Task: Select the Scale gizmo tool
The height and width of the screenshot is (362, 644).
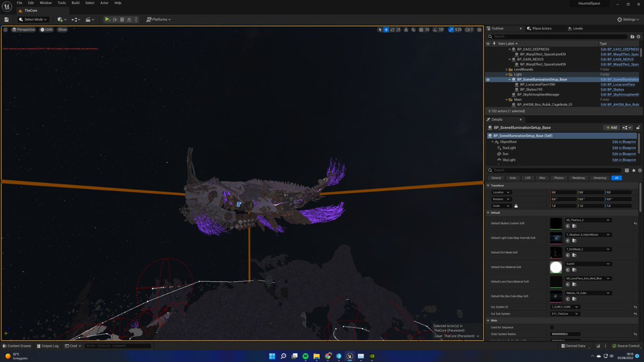Action: [x=398, y=29]
